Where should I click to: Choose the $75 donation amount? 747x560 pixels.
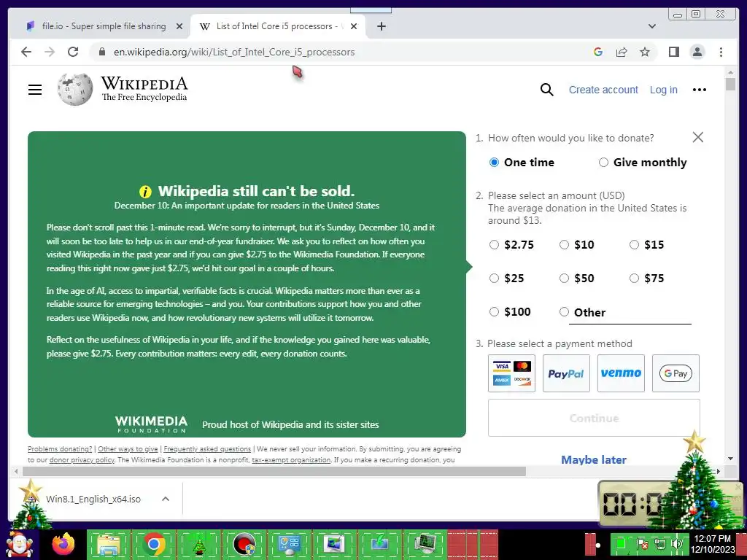pos(634,278)
